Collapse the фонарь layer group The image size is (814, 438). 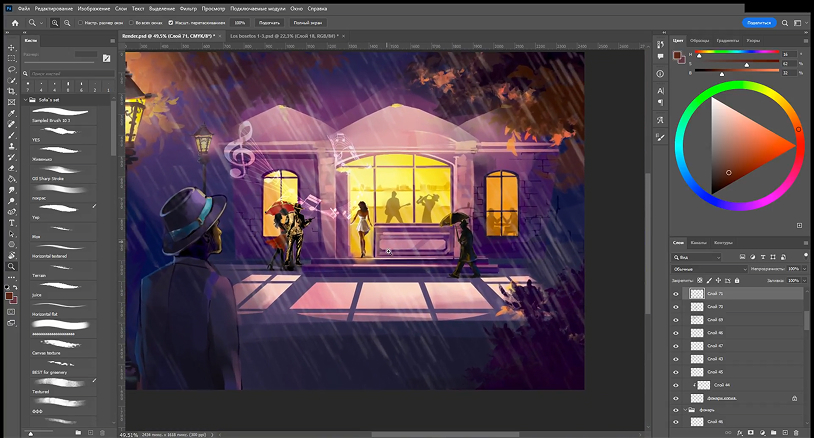(685, 410)
